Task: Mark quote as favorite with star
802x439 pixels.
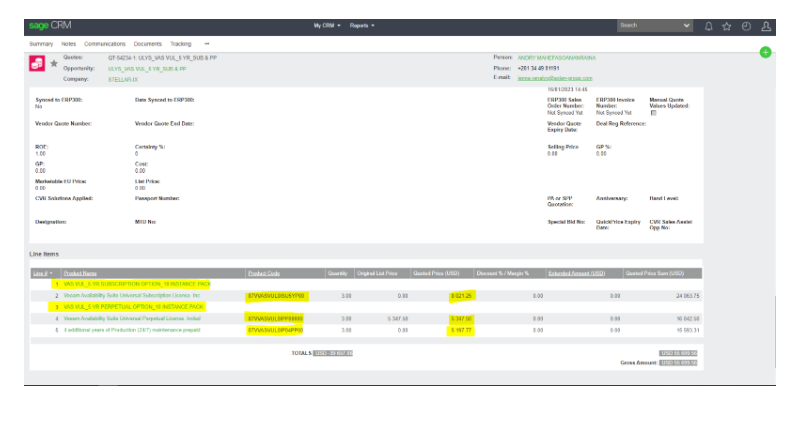Action: click(54, 63)
